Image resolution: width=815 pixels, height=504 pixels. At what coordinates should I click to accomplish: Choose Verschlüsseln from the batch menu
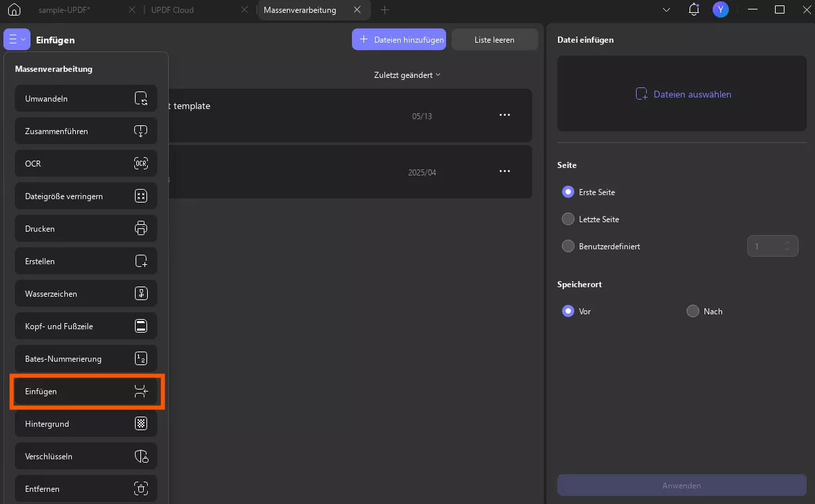[86, 457]
